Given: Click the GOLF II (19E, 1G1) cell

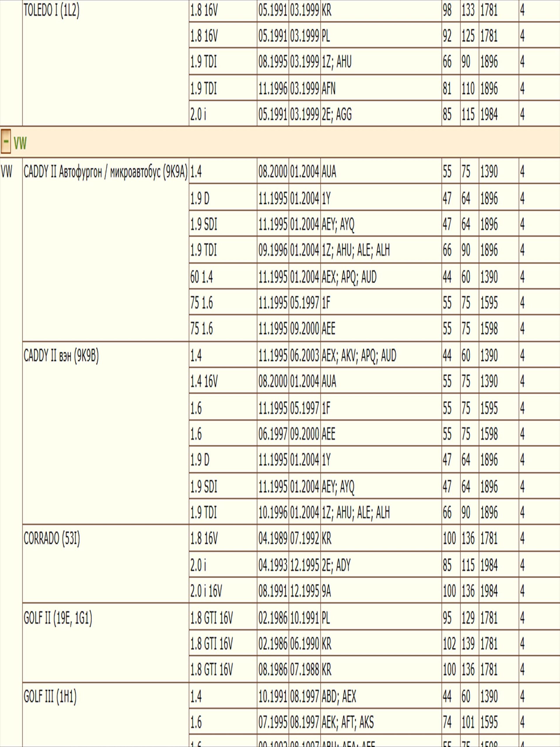Looking at the screenshot, I should click(x=58, y=618).
